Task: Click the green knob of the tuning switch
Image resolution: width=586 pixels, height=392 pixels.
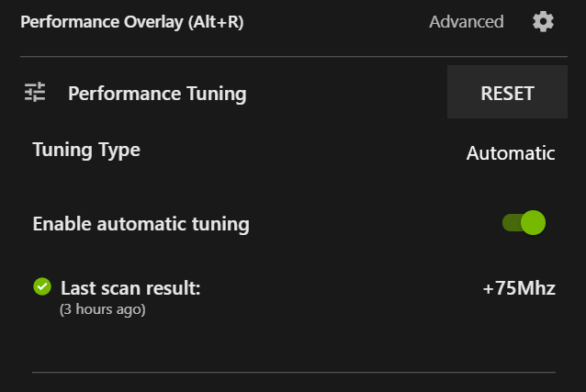Action: click(x=533, y=222)
